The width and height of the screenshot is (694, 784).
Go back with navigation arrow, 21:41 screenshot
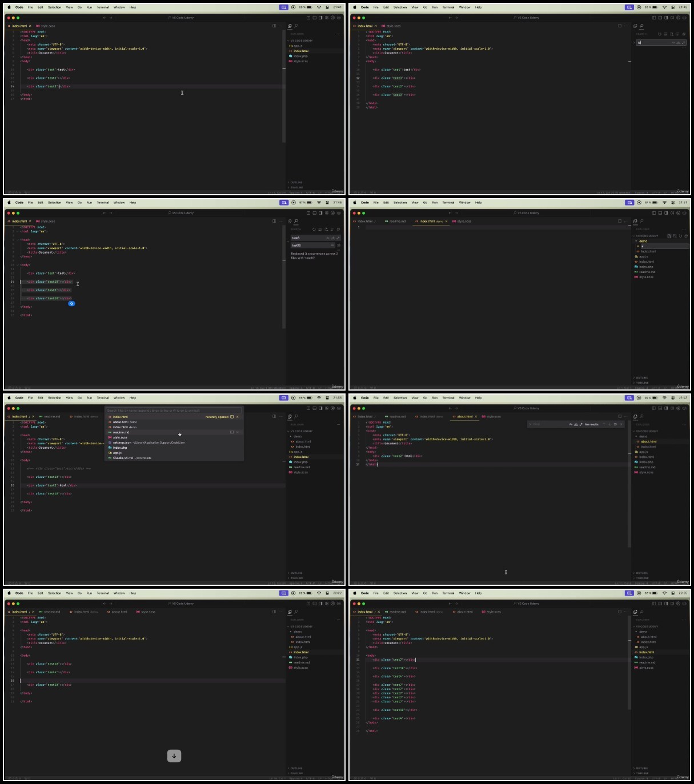click(x=104, y=18)
